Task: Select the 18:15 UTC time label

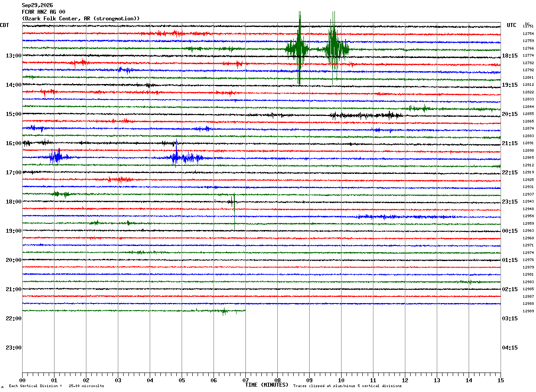Action: [510, 56]
